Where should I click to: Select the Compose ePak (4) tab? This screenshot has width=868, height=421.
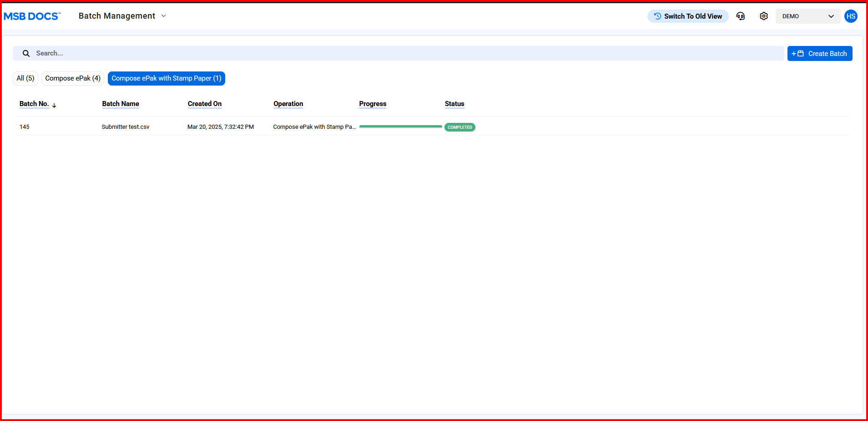click(73, 78)
